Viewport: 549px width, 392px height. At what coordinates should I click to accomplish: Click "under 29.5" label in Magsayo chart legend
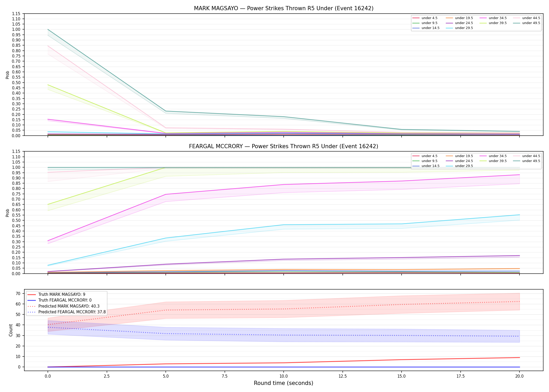point(464,28)
